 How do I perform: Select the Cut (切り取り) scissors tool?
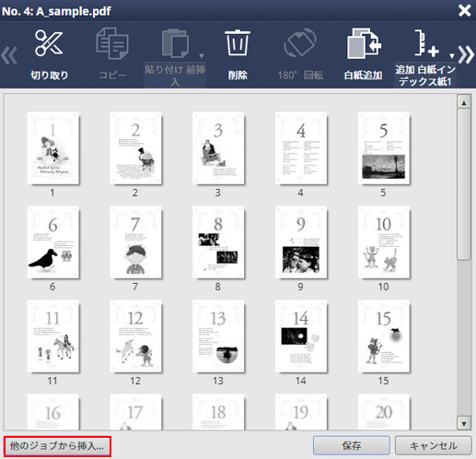coord(49,43)
